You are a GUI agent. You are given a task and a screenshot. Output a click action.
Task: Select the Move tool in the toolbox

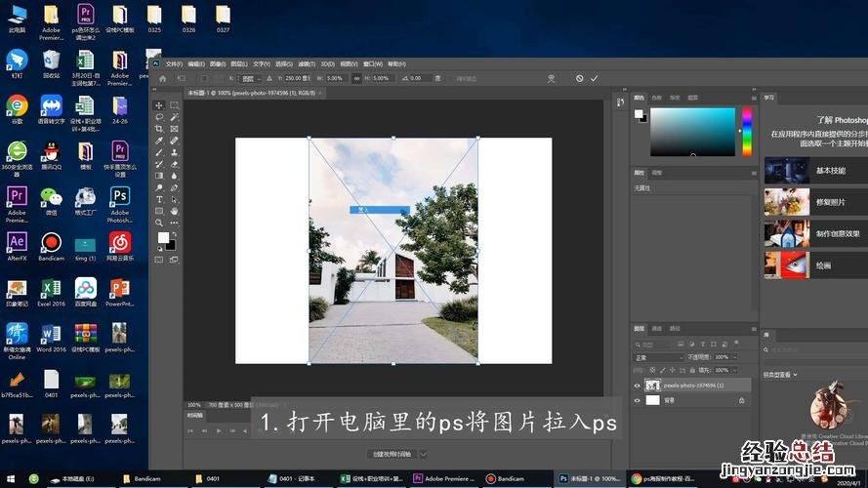(159, 105)
